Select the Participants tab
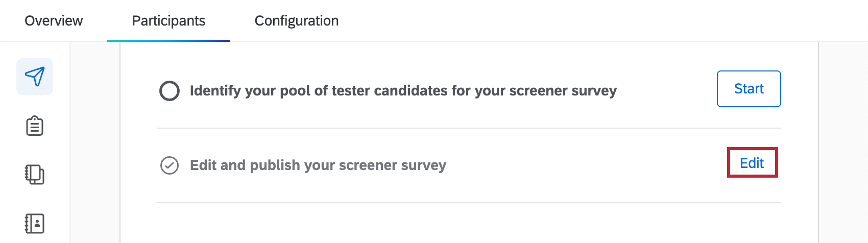This screenshot has height=243, width=868. pos(168,21)
